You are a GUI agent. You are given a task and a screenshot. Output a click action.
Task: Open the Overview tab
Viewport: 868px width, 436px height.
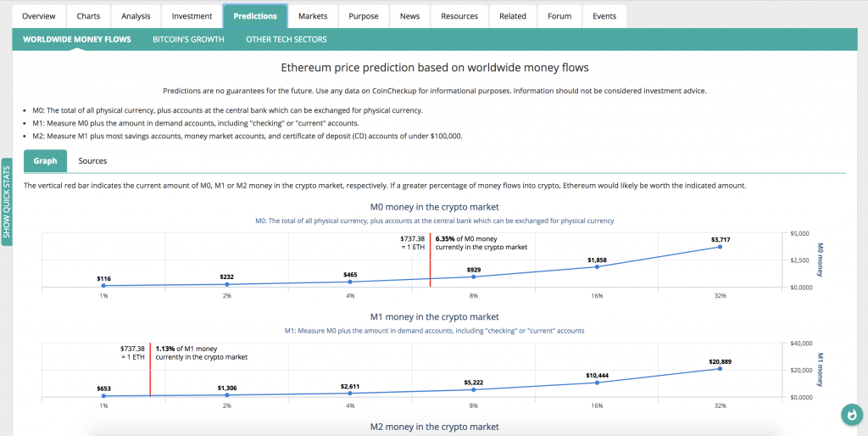coord(38,16)
